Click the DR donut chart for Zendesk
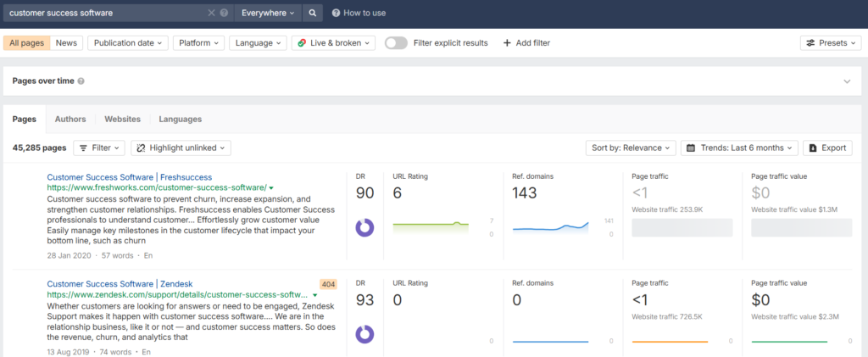Screen dimensions: 868x357 [x=364, y=334]
